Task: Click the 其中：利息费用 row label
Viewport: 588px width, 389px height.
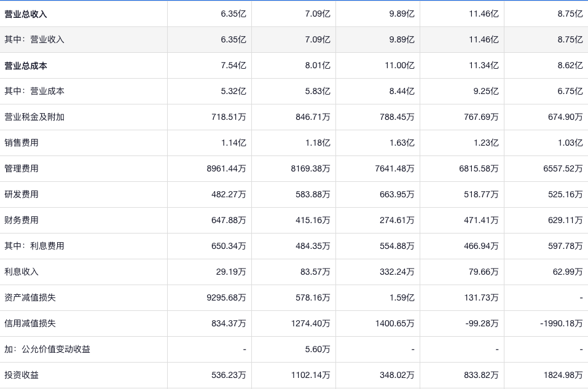Action: click(34, 246)
